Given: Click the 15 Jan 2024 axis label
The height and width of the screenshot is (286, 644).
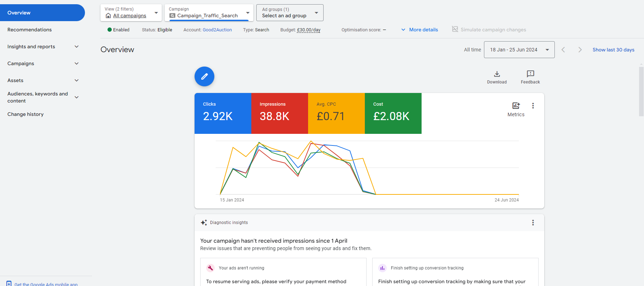Looking at the screenshot, I should pyautogui.click(x=232, y=200).
